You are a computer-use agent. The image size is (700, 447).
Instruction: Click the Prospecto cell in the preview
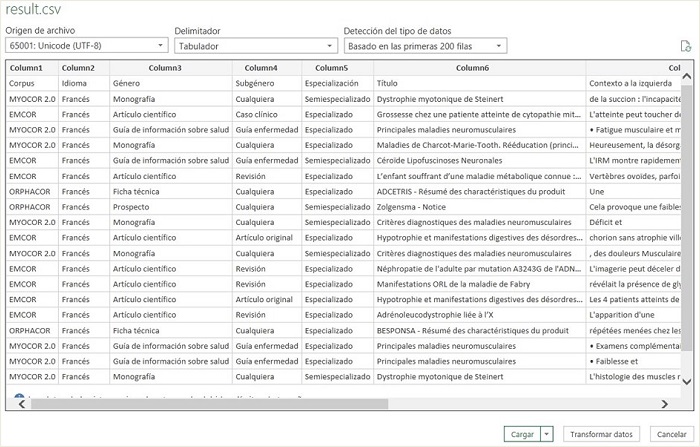click(x=133, y=206)
